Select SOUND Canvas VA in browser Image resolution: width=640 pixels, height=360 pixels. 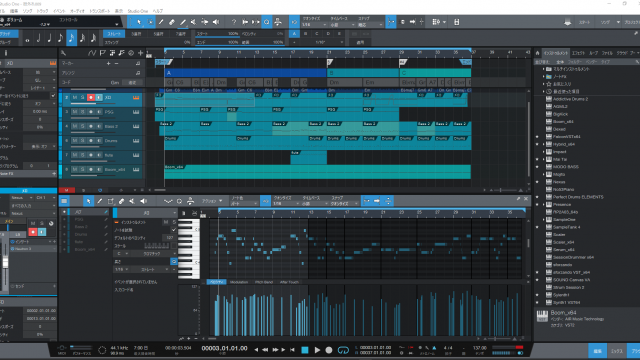click(x=571, y=280)
